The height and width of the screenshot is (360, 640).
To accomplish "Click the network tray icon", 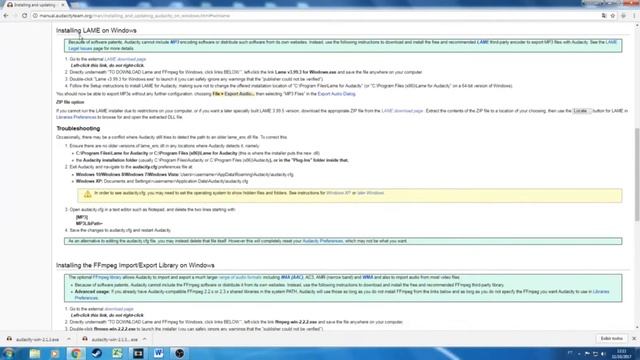I will point(596,353).
